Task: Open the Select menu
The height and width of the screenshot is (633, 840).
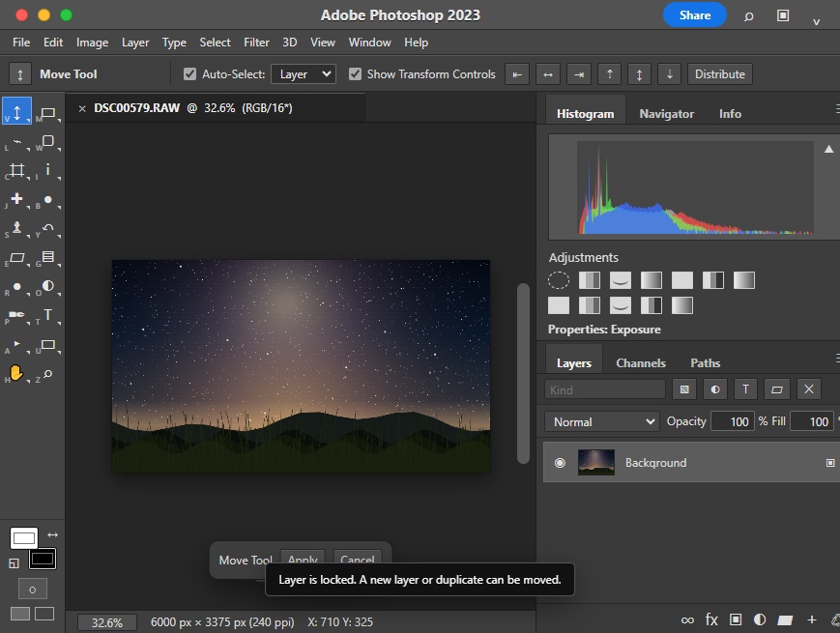Action: [215, 43]
